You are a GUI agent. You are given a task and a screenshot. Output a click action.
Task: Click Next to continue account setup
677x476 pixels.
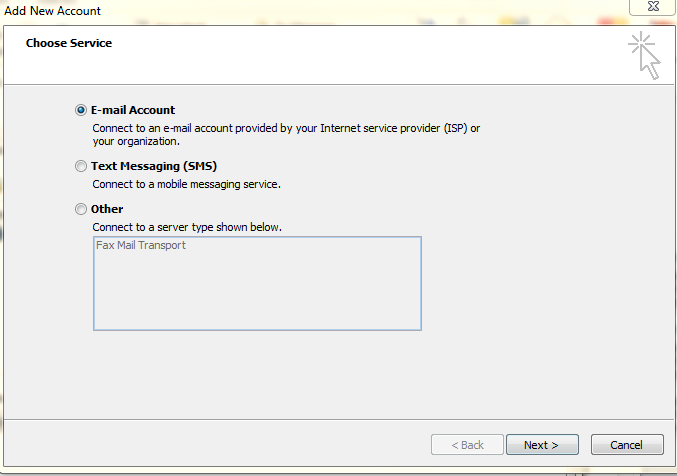542,444
